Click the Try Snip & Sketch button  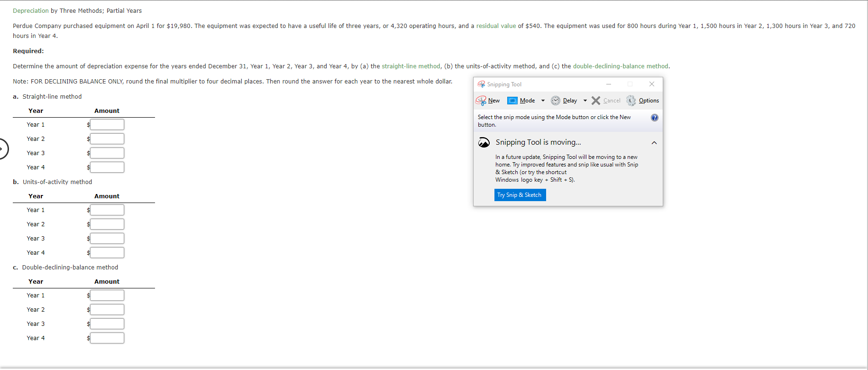click(520, 195)
